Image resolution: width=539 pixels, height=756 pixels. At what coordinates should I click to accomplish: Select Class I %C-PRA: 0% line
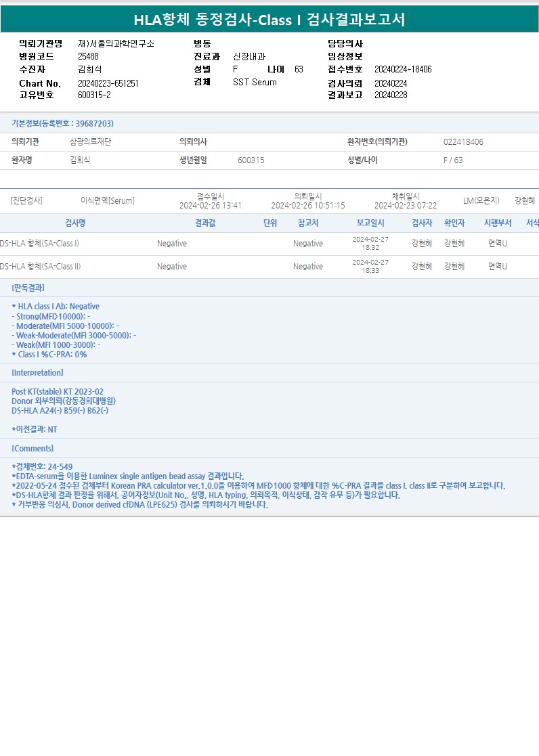click(x=49, y=355)
